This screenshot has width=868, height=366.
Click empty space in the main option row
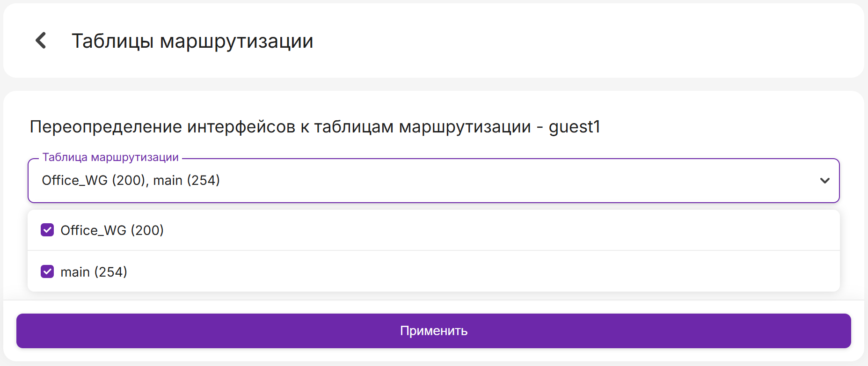pos(468,272)
